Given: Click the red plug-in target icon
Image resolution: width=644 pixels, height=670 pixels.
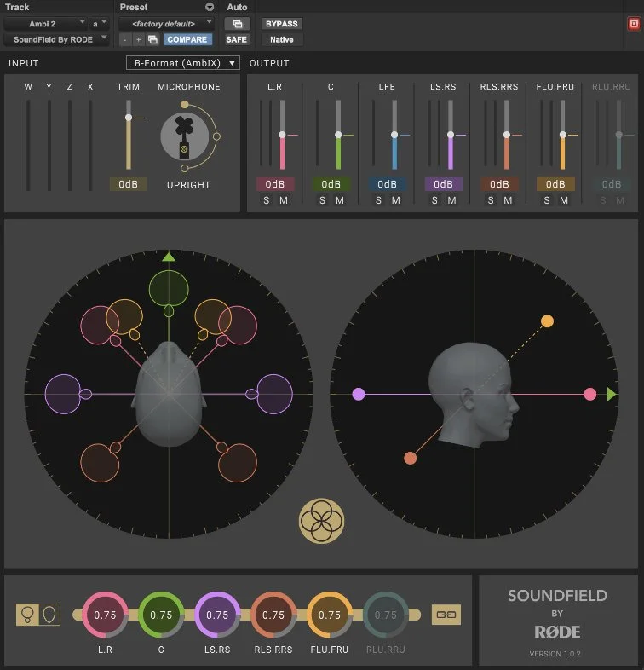Looking at the screenshot, I should coord(633,24).
